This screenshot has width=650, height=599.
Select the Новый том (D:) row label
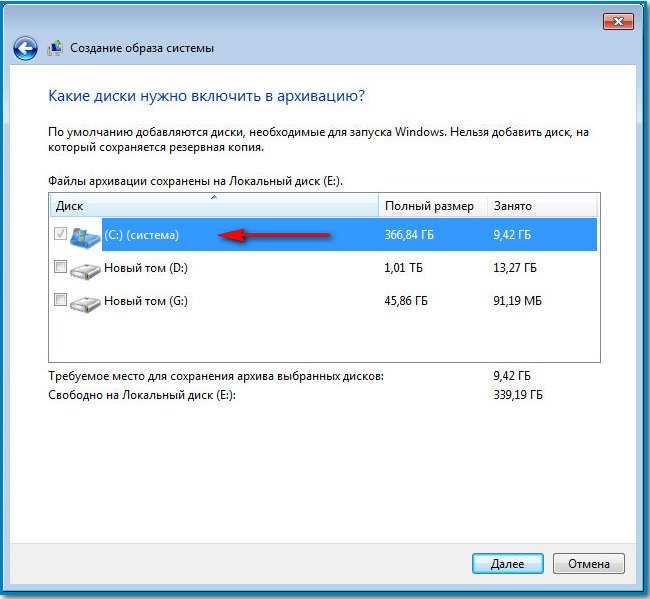pos(146,268)
